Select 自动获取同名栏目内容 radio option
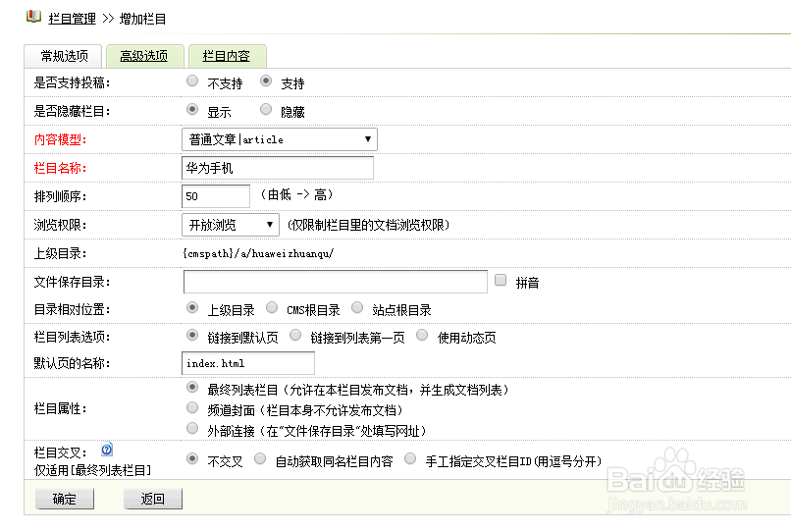The image size is (791, 532). click(260, 458)
